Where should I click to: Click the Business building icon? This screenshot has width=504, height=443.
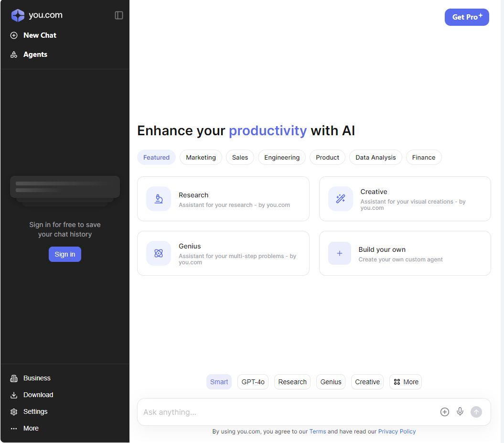[x=14, y=378]
